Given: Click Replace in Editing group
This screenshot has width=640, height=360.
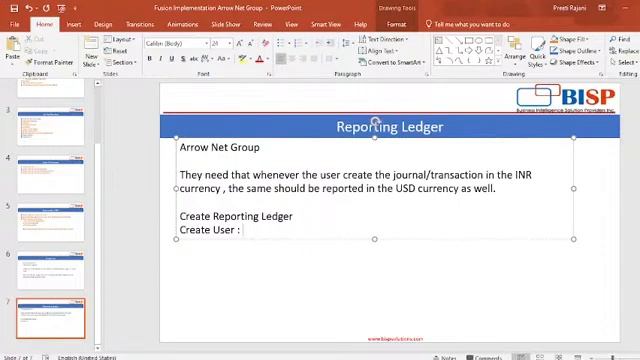Looking at the screenshot, I should point(624,51).
